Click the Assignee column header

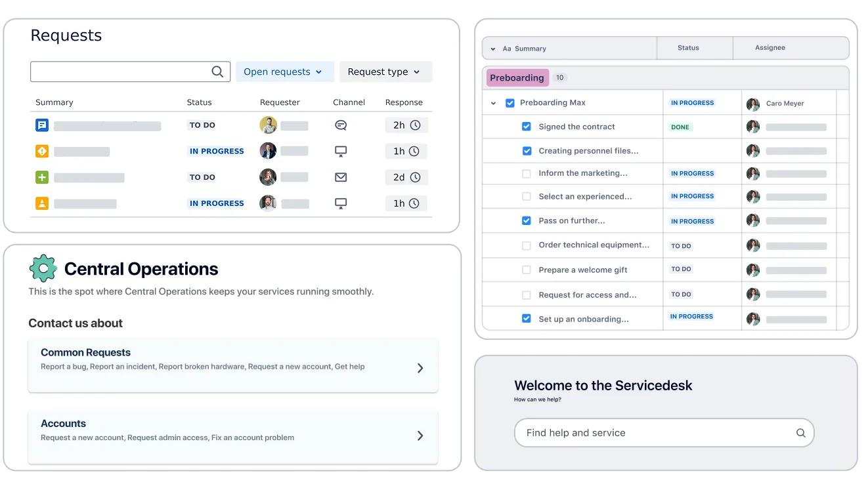coord(770,47)
